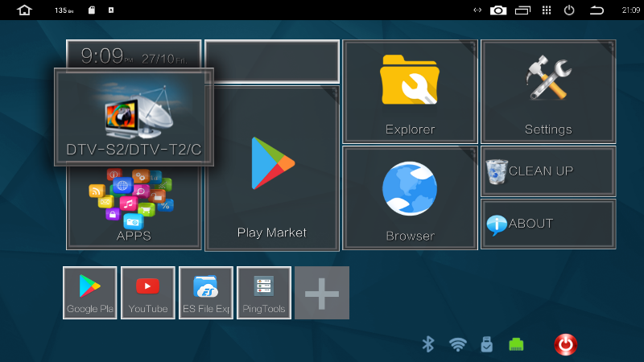Open the Explorer tile
The width and height of the screenshot is (644, 362).
pos(410,92)
